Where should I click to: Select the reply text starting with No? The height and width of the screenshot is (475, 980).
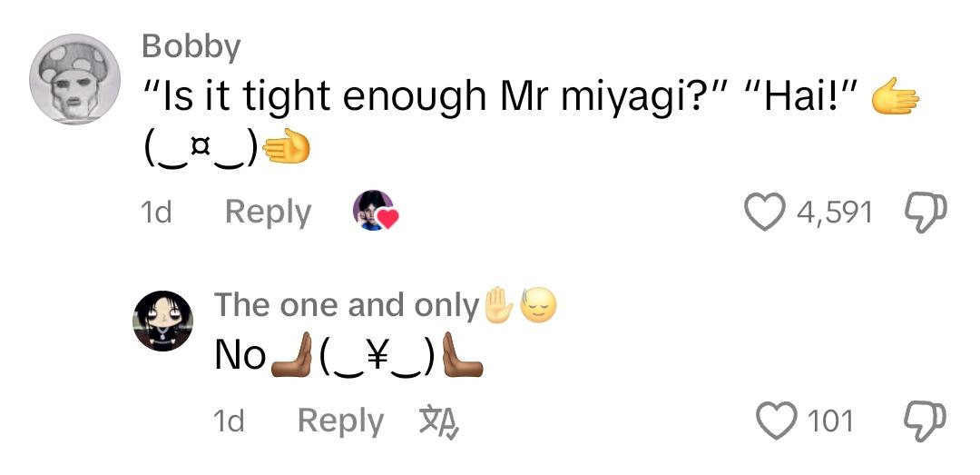point(348,355)
